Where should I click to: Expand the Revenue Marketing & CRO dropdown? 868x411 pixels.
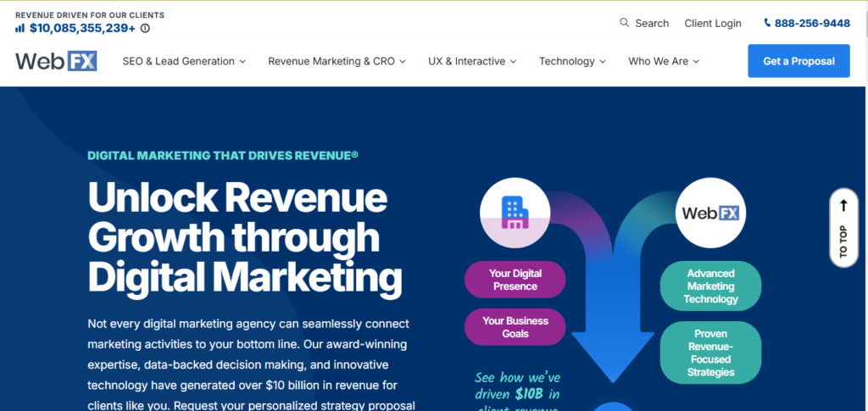[x=337, y=61]
